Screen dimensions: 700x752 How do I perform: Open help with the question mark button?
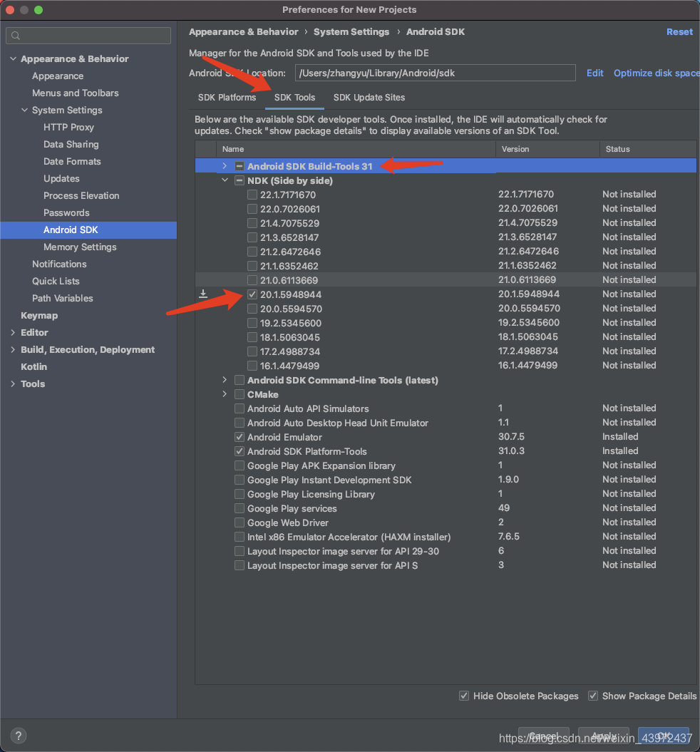click(19, 736)
